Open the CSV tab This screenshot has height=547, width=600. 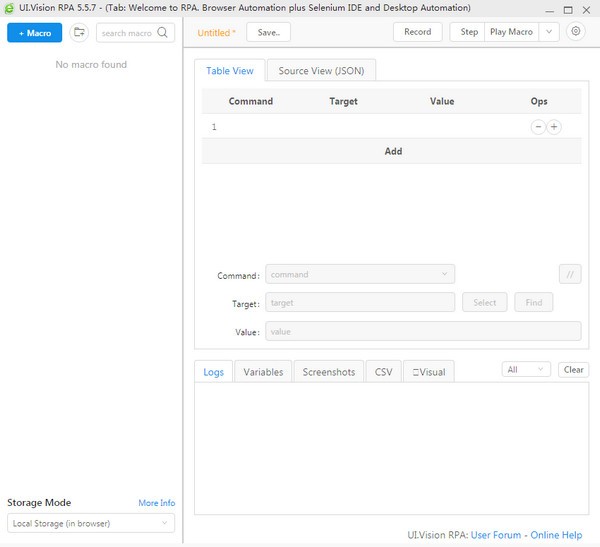383,372
